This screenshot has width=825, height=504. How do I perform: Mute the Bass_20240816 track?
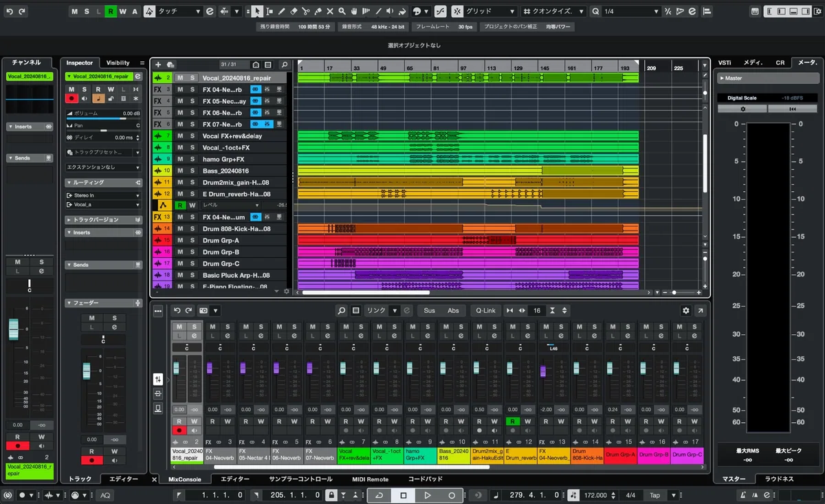pos(180,171)
